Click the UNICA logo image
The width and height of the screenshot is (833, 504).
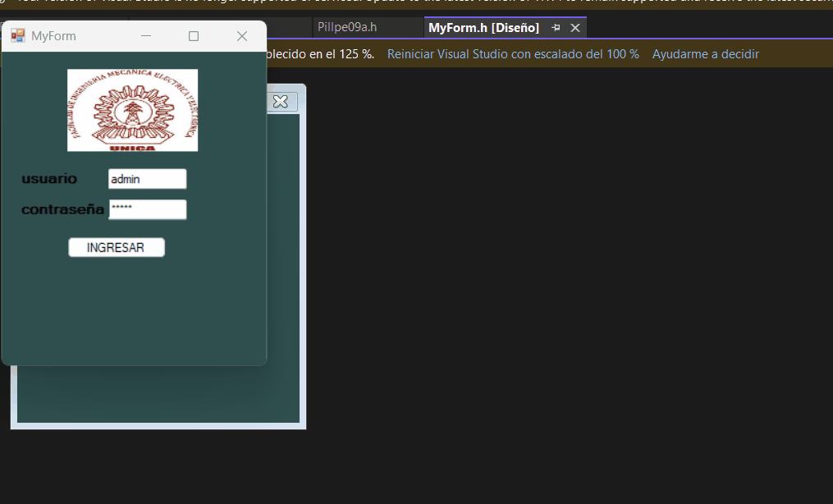(132, 110)
